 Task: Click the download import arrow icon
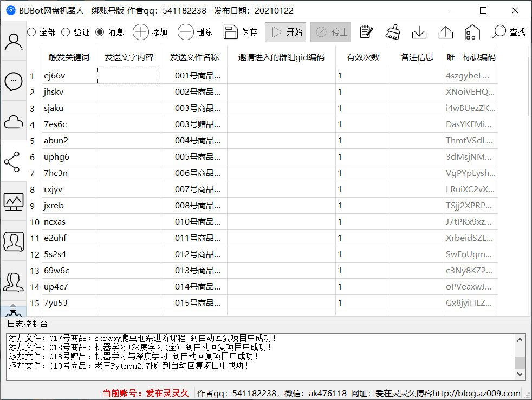[419, 32]
